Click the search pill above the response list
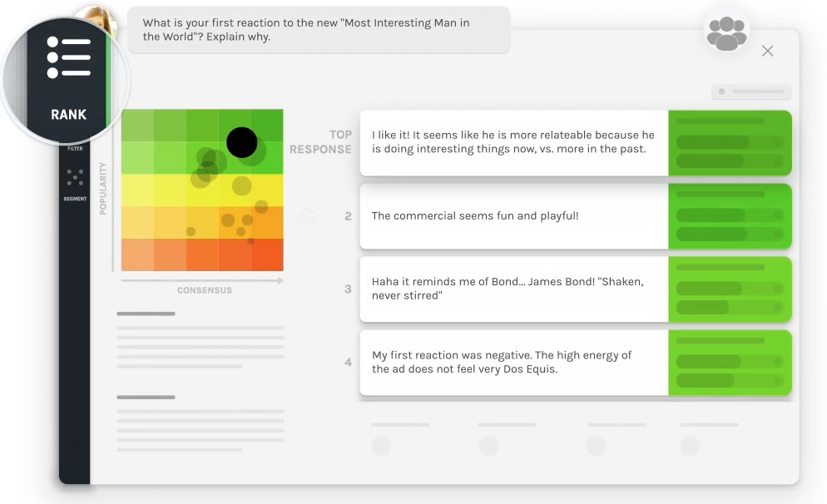The image size is (827, 504). click(751, 91)
